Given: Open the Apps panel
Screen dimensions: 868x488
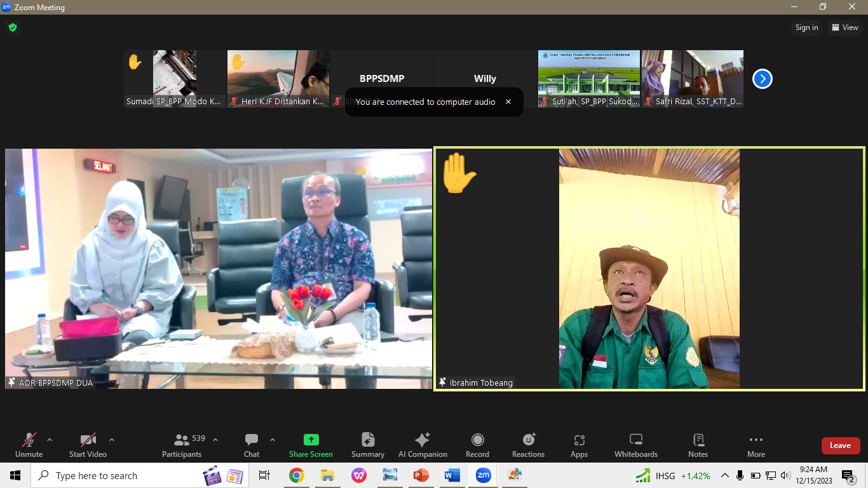Looking at the screenshot, I should [579, 445].
